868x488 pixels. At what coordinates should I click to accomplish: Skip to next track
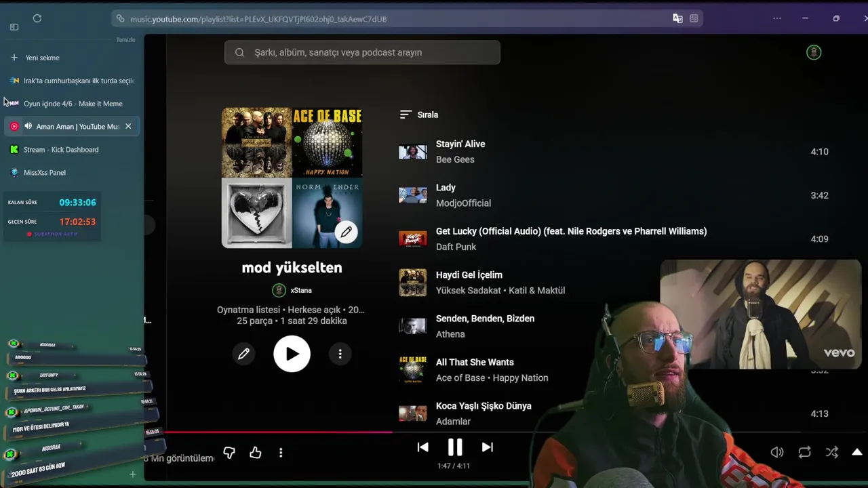pos(487,447)
